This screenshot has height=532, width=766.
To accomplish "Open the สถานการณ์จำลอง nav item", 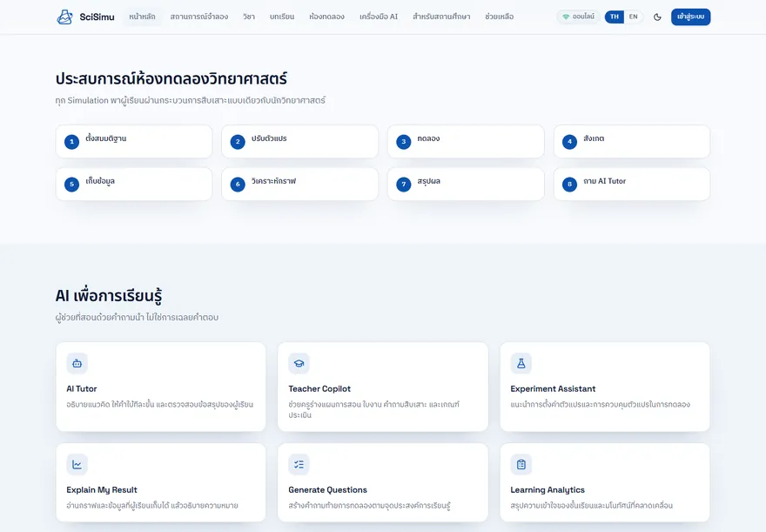I will [x=198, y=17].
